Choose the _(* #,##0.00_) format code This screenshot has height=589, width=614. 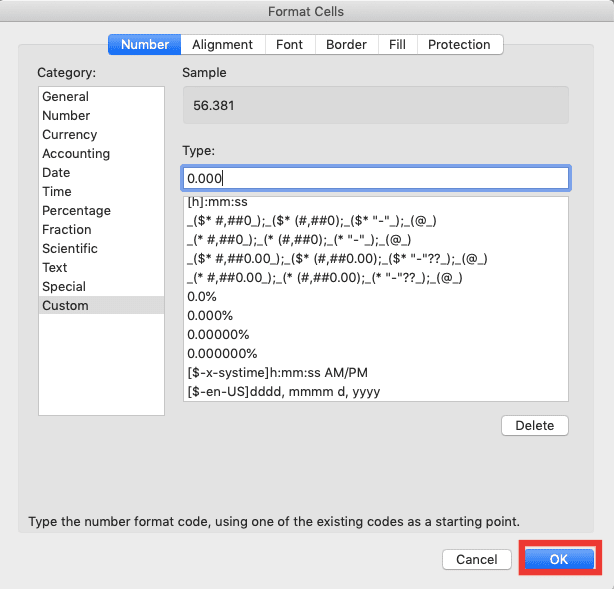pos(376,278)
